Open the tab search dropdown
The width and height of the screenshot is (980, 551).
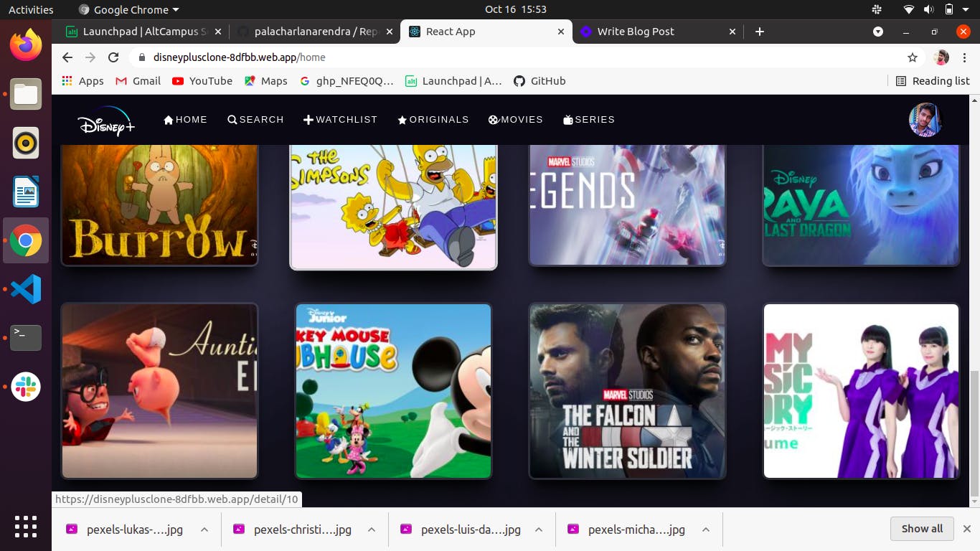[878, 32]
